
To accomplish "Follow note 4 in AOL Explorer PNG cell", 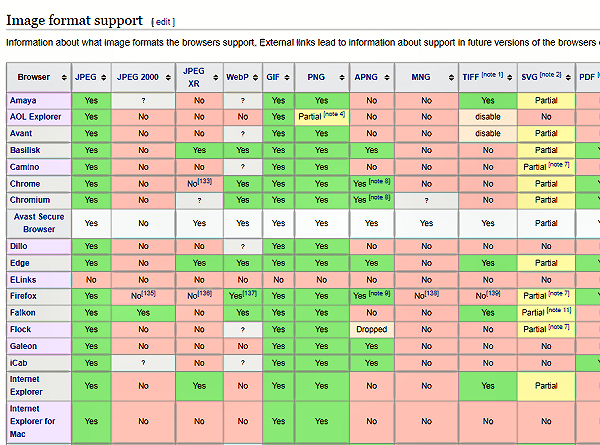I will [x=334, y=114].
